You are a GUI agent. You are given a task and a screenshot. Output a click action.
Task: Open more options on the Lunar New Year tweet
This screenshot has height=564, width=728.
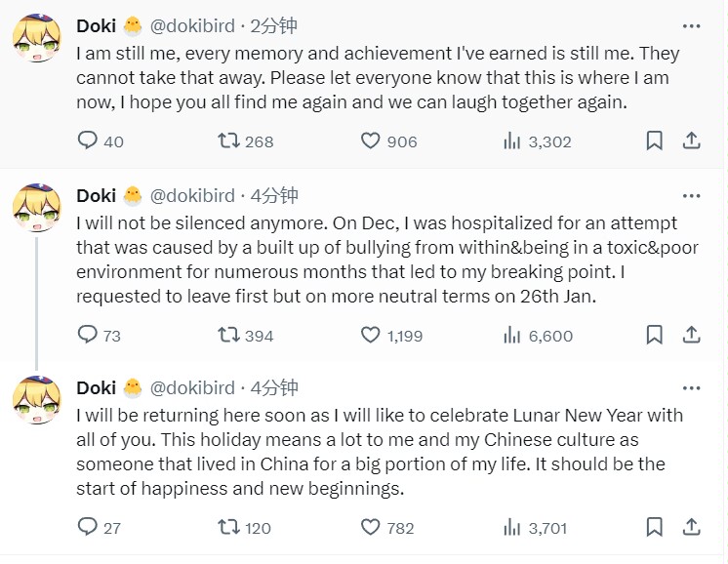[691, 388]
